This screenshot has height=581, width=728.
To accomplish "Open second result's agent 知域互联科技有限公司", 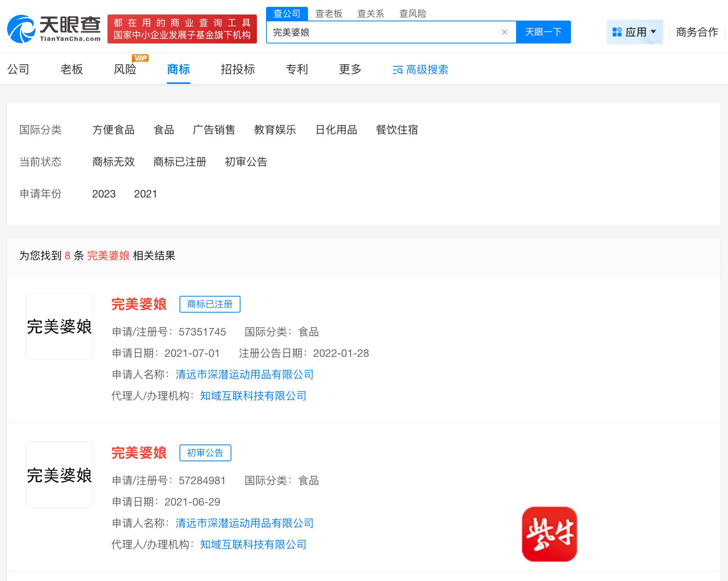I will point(253,545).
